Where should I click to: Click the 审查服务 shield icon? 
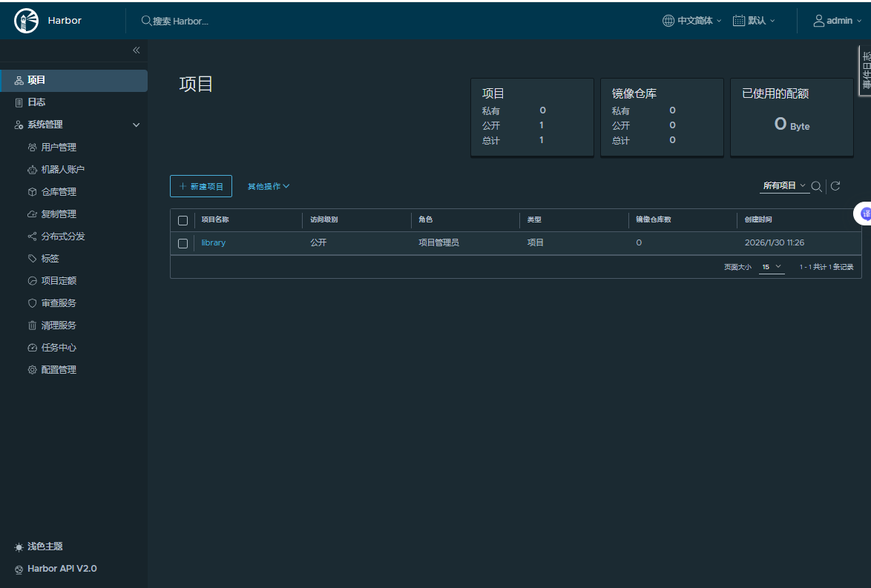coord(32,303)
